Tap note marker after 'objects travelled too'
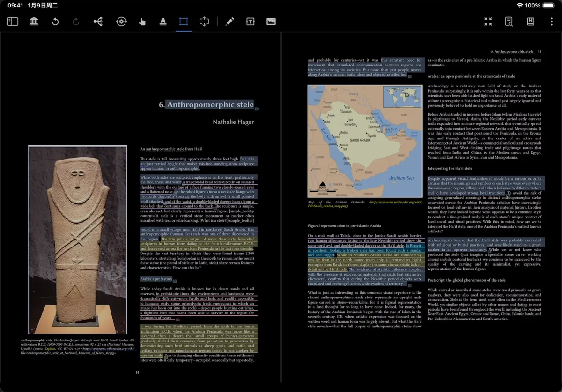The height and width of the screenshot is (392, 562). [409, 76]
